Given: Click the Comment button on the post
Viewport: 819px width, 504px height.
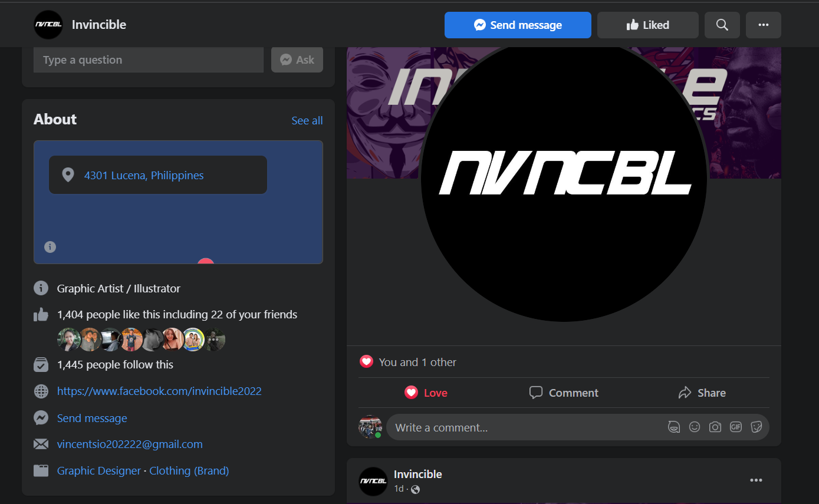Looking at the screenshot, I should click(564, 393).
